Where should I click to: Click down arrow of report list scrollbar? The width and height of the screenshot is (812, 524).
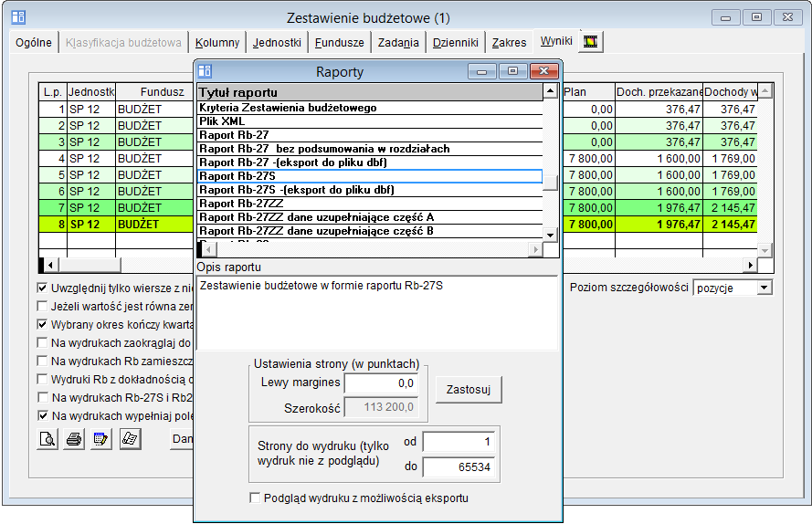(550, 236)
